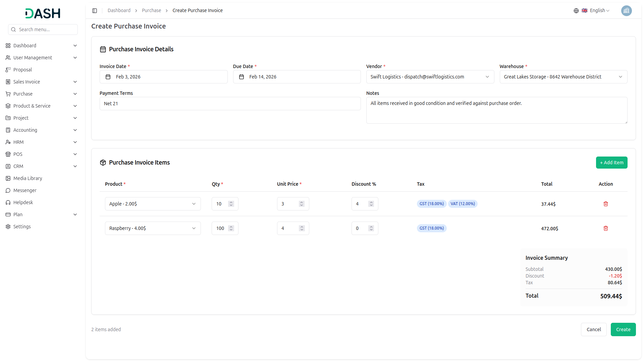This screenshot has height=362, width=644.
Task: Open the Media Library sidebar item
Action: (28, 178)
